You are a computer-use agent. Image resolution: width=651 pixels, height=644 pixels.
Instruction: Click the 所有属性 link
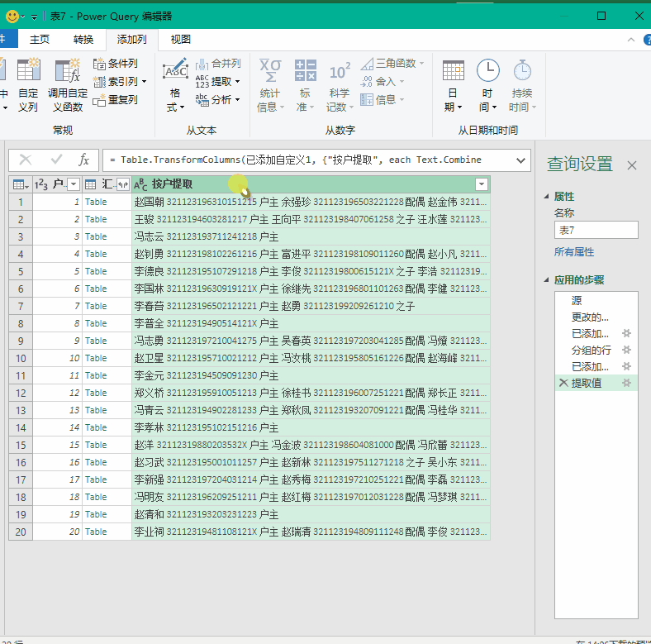(574, 252)
